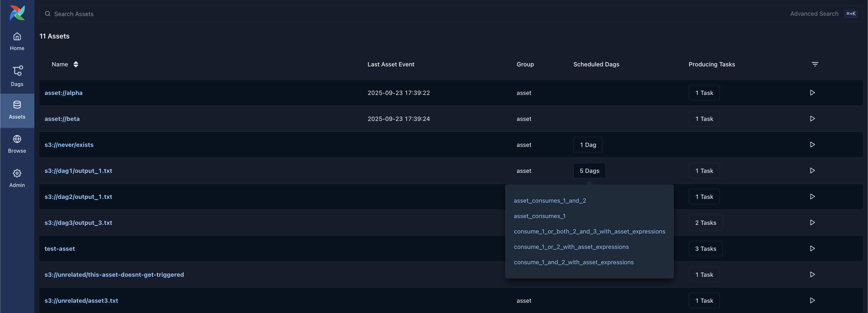Viewport: 868px width, 313px height.
Task: Open the Assets section in the sidebar
Action: click(x=17, y=109)
